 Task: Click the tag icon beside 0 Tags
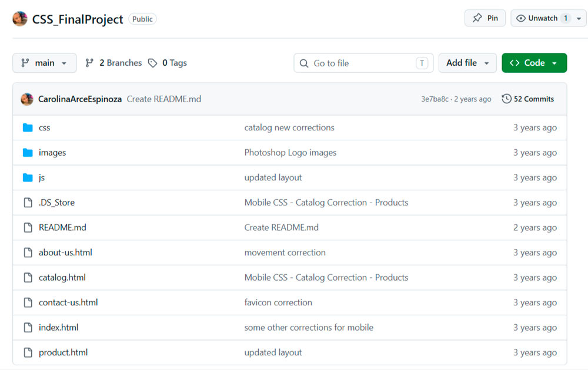click(x=152, y=63)
